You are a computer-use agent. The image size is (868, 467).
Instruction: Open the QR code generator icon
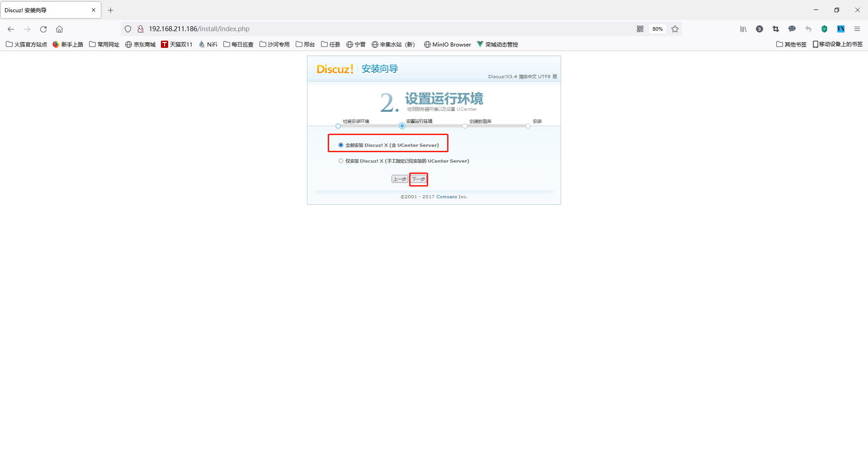(x=640, y=29)
